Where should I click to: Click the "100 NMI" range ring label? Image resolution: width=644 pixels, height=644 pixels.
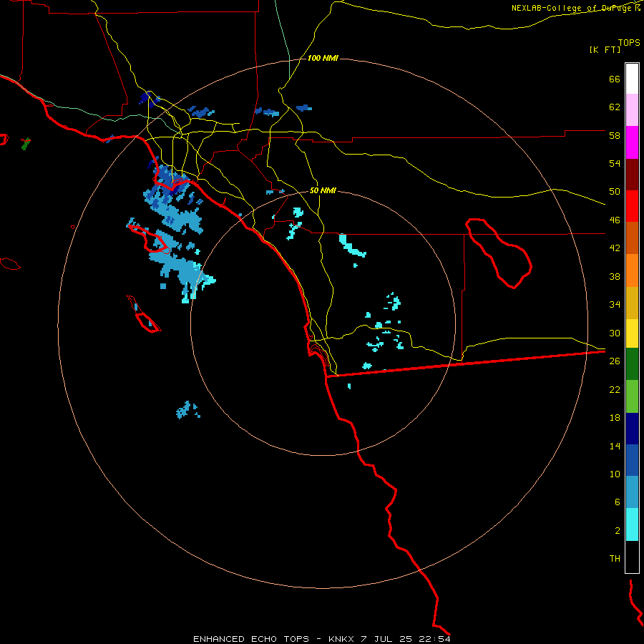pos(323,59)
